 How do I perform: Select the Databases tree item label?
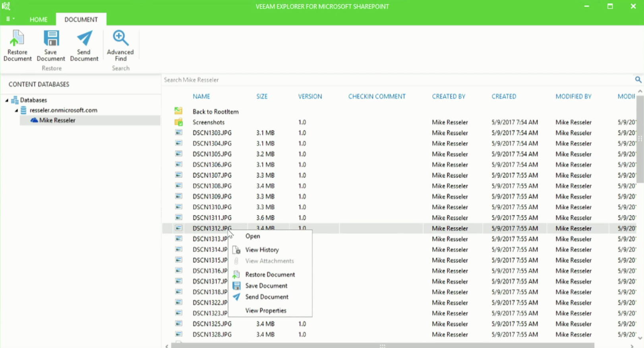click(x=33, y=100)
